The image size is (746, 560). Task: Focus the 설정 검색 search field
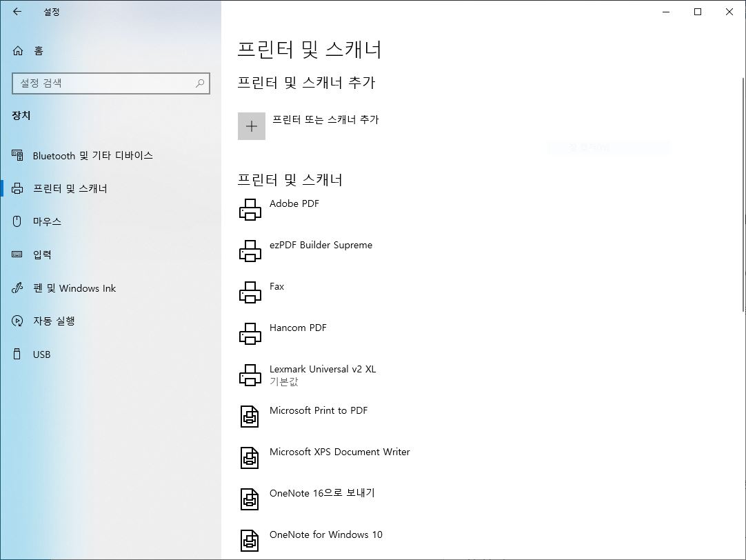111,83
